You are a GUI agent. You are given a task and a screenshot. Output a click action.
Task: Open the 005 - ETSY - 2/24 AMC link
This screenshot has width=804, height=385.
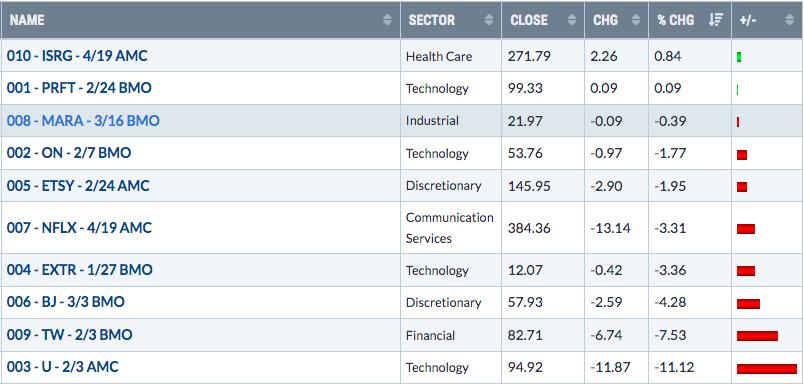[78, 186]
